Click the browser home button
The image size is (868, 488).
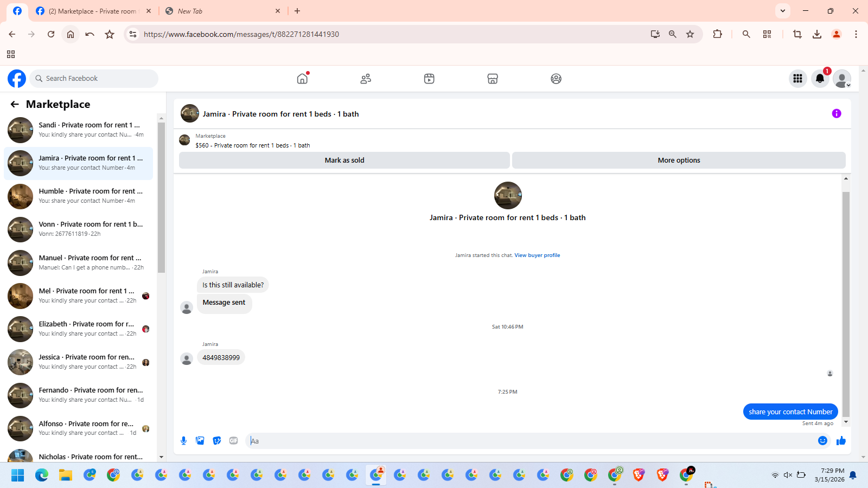71,34
